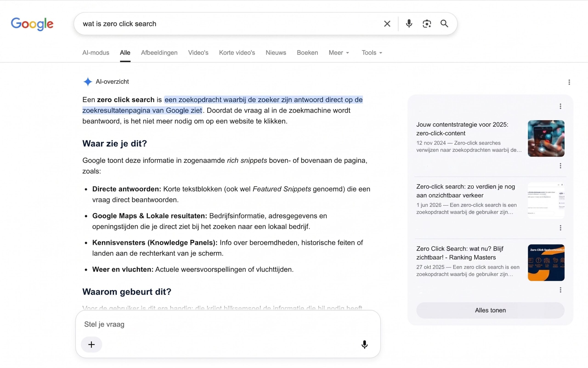The height and width of the screenshot is (368, 588).
Task: Click the Waarom gebeurt dit? heading
Action: click(127, 292)
